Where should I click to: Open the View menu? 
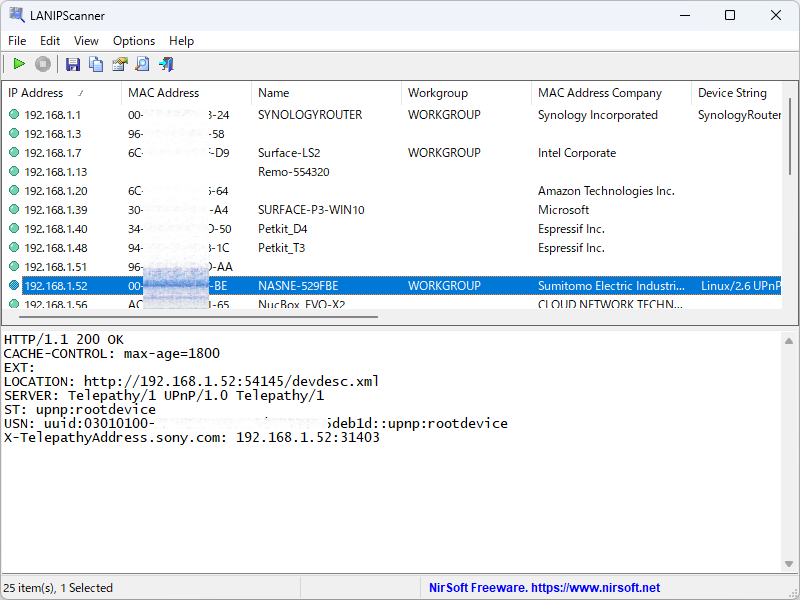(x=86, y=41)
